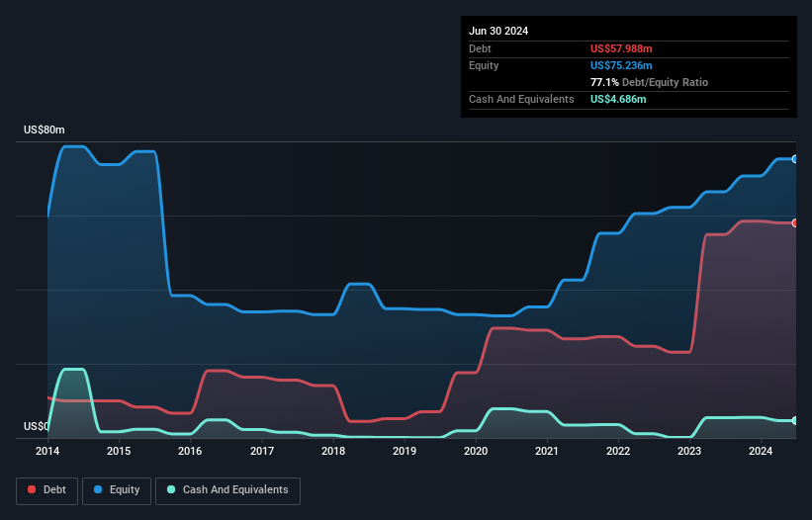Click the Debt label in tooltip
The width and height of the screenshot is (812, 520).
point(480,48)
